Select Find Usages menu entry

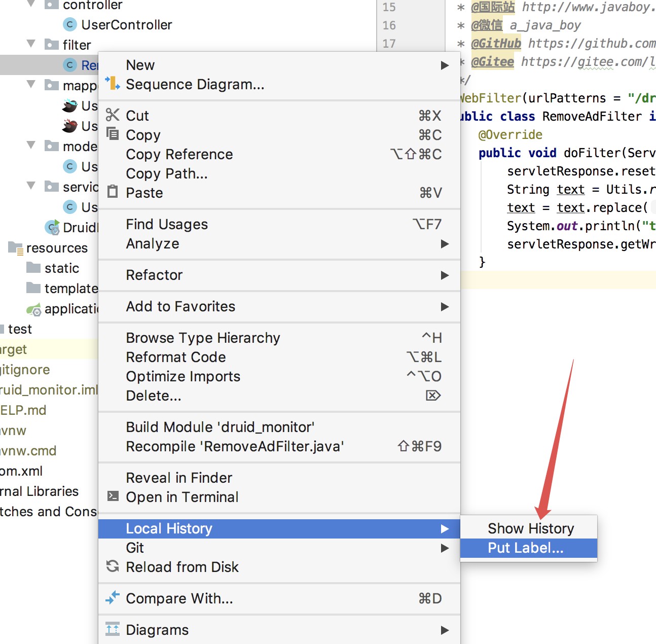[x=167, y=224]
